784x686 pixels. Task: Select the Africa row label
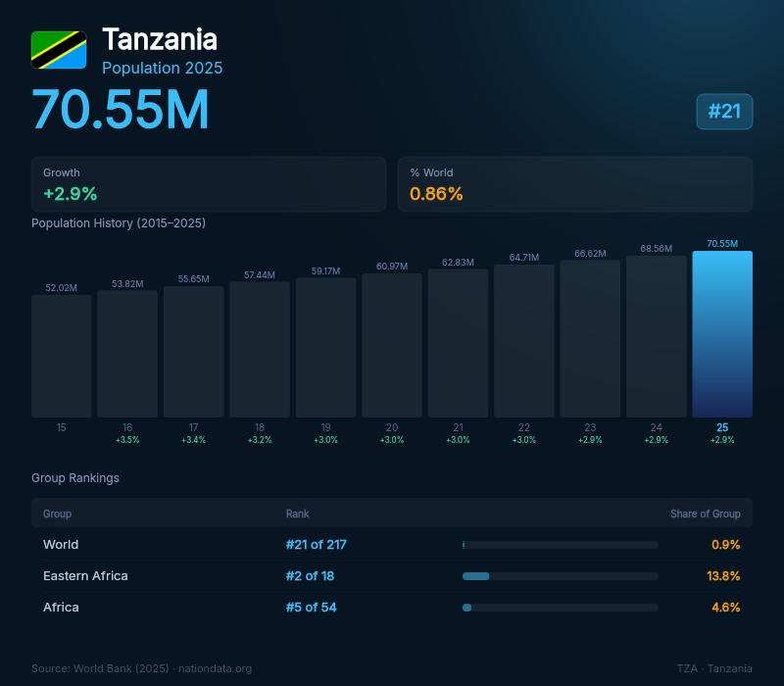coord(61,607)
